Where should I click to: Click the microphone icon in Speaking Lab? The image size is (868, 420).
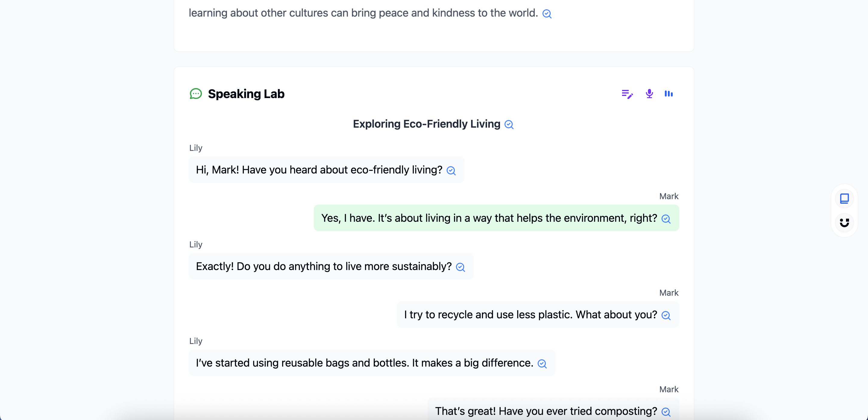(649, 94)
